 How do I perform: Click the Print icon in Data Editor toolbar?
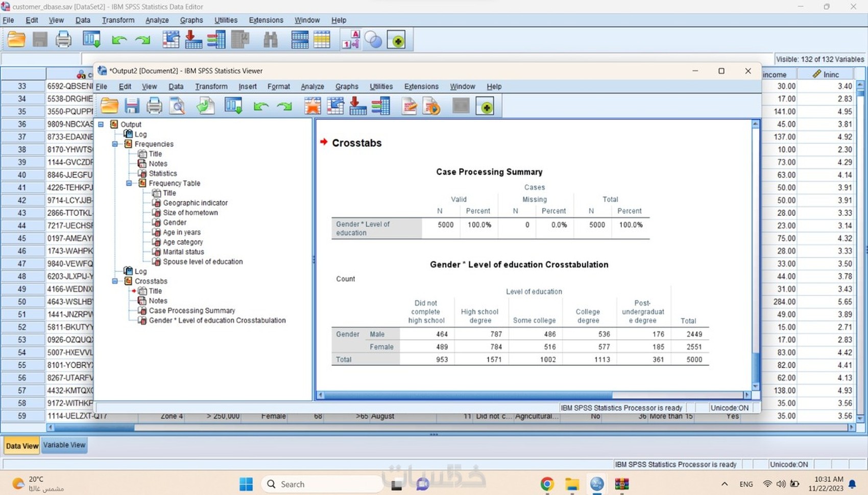[63, 40]
